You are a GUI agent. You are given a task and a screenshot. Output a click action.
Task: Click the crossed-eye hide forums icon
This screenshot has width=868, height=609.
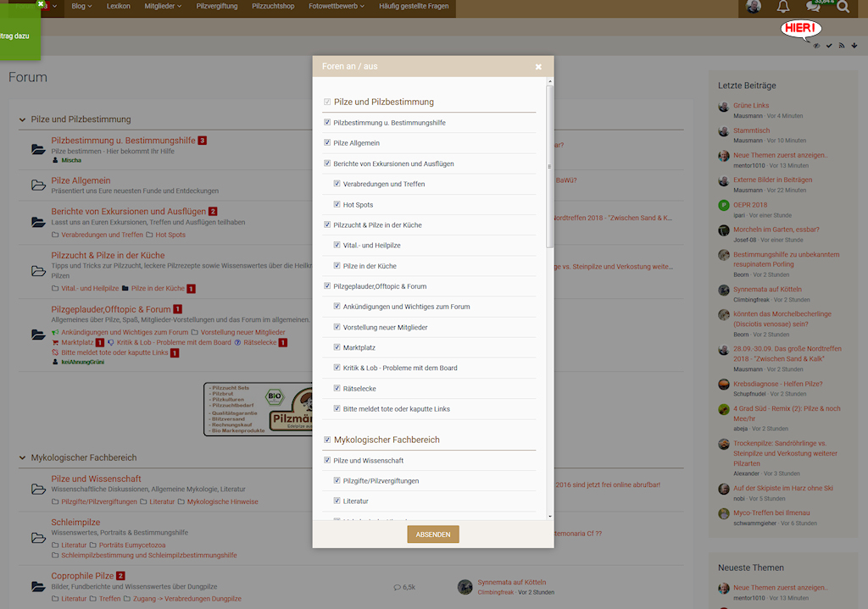pos(816,46)
